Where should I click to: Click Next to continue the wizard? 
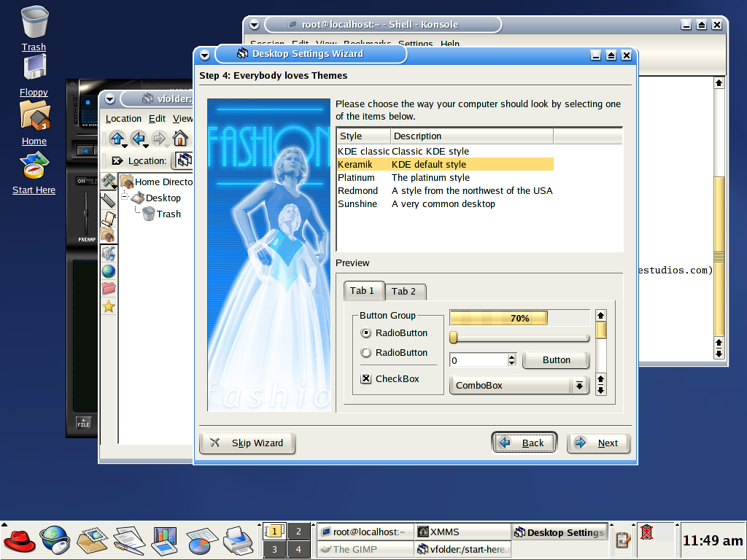click(598, 443)
